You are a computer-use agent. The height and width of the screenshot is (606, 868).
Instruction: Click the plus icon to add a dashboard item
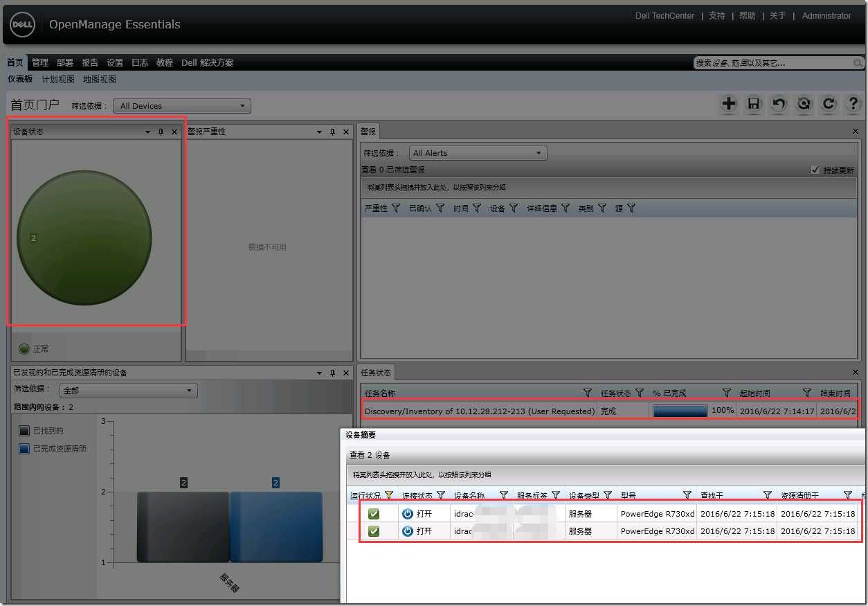729,105
